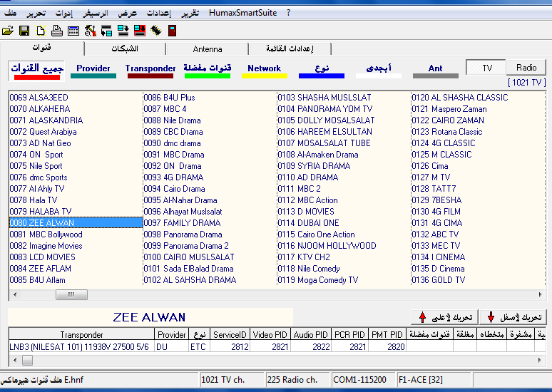
Task: Click the تحريك لأسفل move down button
Action: [513, 317]
